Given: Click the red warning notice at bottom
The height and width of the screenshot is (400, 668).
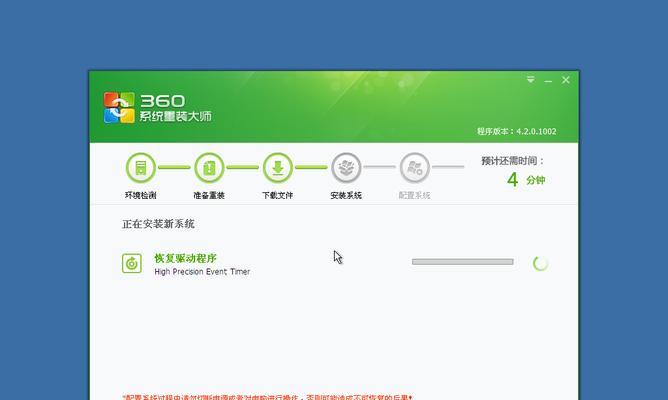Looking at the screenshot, I should coord(267,397).
